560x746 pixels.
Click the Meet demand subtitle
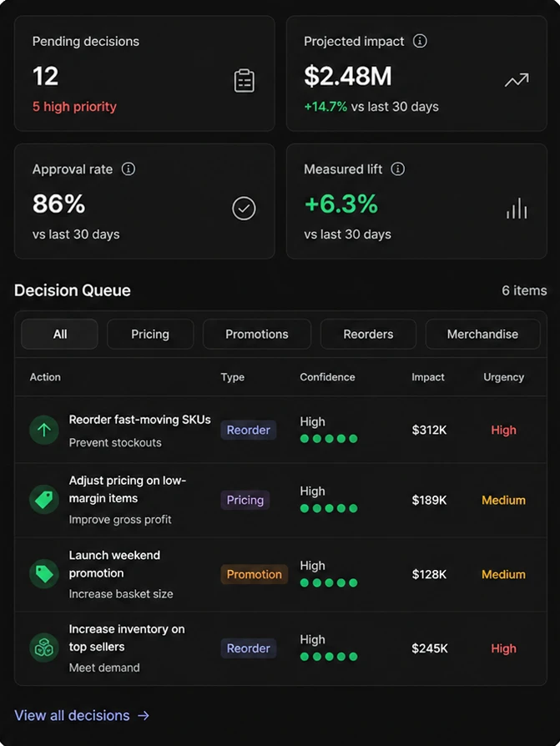[x=104, y=668]
